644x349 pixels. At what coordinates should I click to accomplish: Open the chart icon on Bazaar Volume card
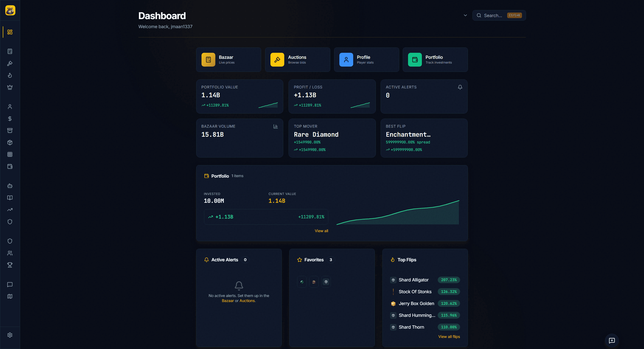coord(275,126)
